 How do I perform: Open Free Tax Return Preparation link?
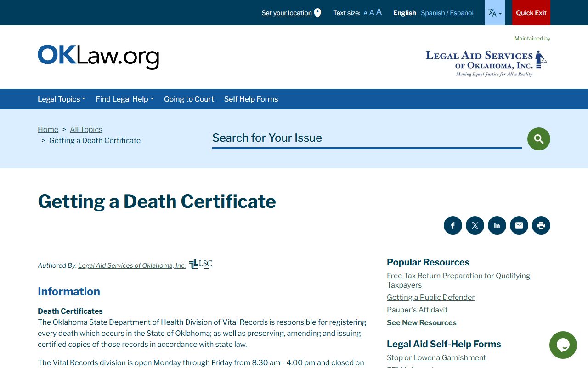458,280
